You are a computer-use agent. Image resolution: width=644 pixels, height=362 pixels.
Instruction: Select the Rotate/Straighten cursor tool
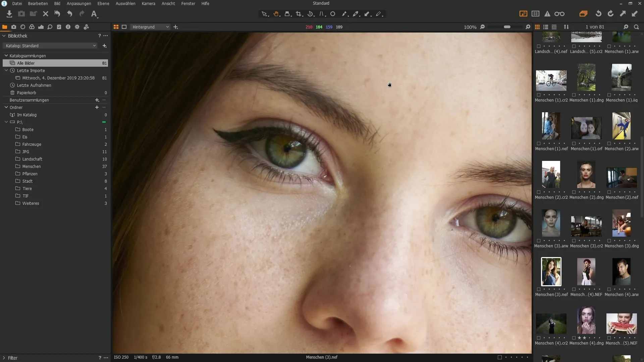pyautogui.click(x=311, y=14)
